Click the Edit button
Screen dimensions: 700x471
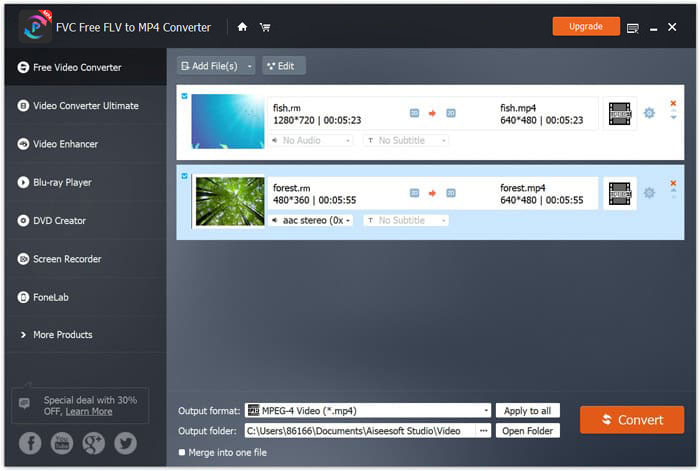click(284, 66)
